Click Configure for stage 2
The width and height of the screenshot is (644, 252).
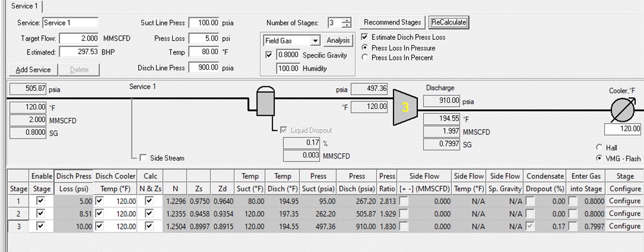[x=625, y=214]
